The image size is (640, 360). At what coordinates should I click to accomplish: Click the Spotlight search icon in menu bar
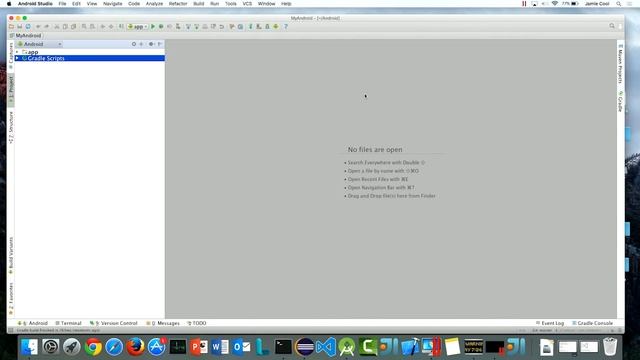pos(619,4)
